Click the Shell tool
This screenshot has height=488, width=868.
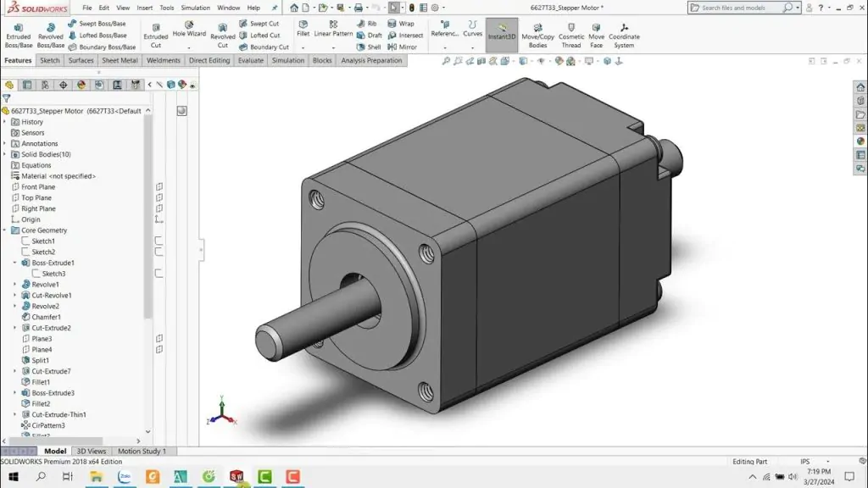[368, 47]
